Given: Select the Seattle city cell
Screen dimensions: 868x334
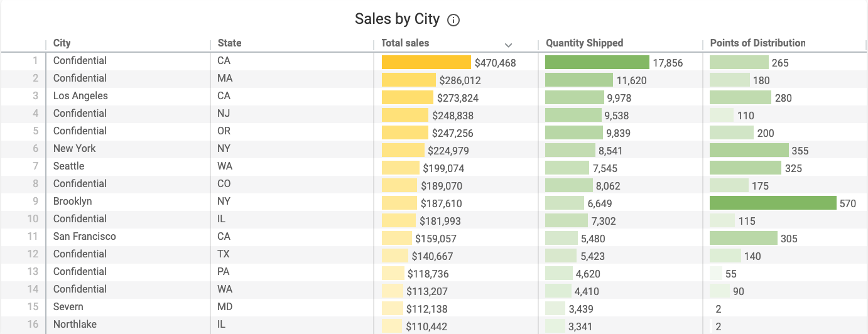Looking at the screenshot, I should click(68, 166).
